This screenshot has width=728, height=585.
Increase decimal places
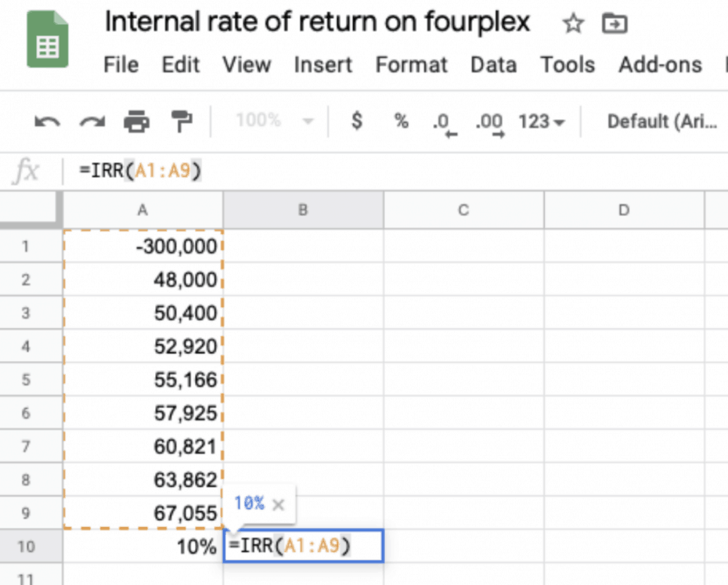490,125
